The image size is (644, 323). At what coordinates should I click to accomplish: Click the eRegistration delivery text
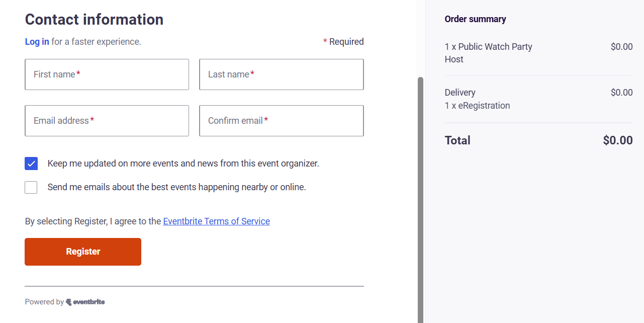pyautogui.click(x=477, y=106)
